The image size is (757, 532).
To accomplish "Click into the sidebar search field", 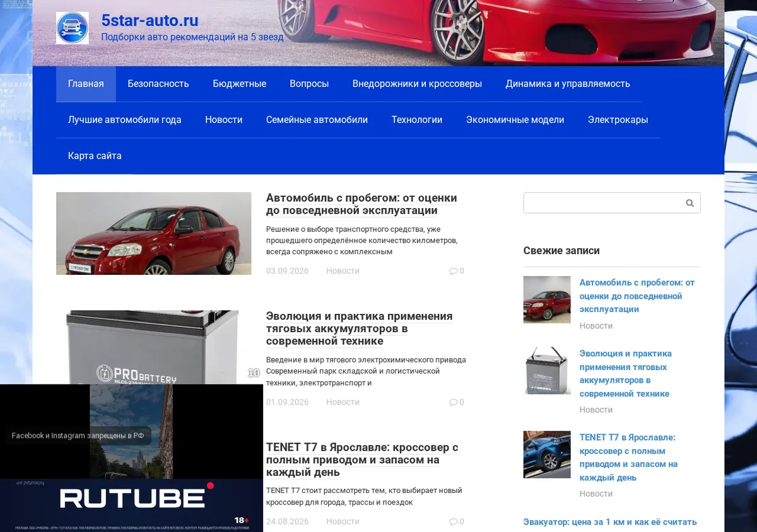I will coord(604,203).
